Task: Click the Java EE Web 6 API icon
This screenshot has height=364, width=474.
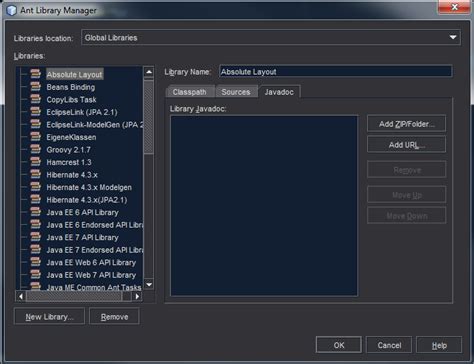Action: [x=35, y=262]
